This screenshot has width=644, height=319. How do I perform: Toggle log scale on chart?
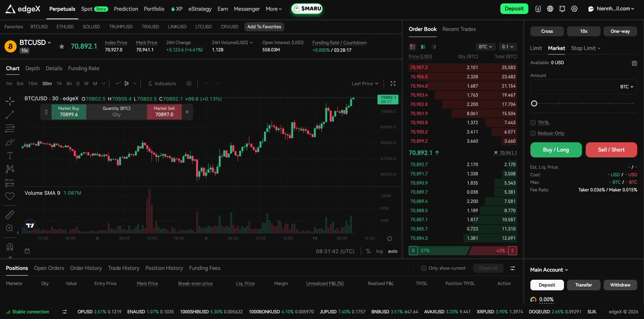click(379, 251)
